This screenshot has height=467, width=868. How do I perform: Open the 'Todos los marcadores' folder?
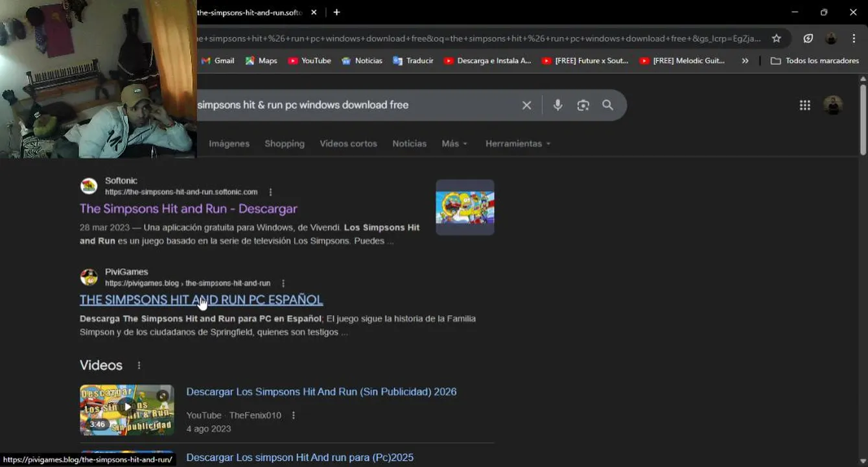point(814,60)
